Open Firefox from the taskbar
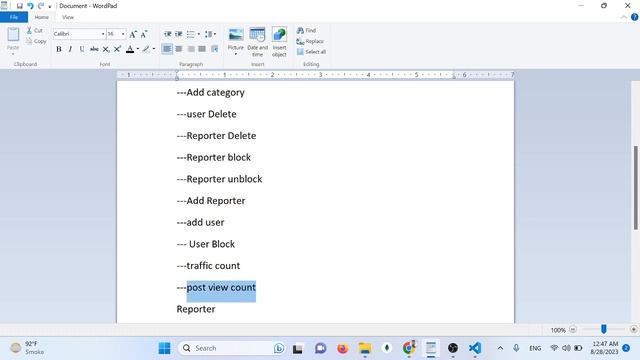 [x=342, y=348]
